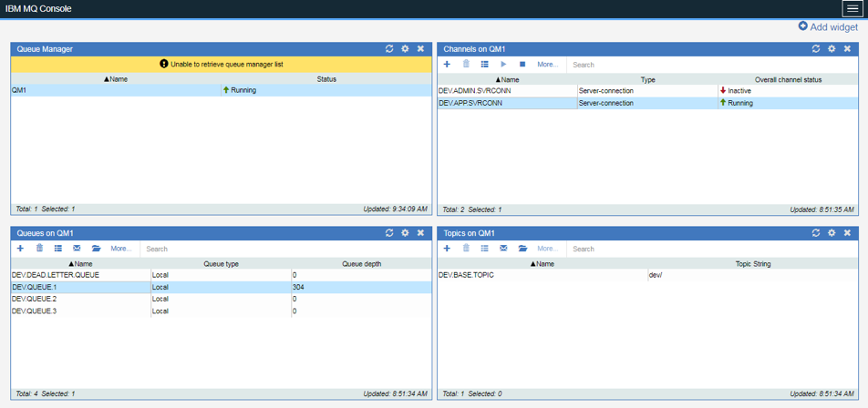Close the Queue Manager widget
Image resolution: width=868 pixels, height=408 pixels.
tap(420, 48)
